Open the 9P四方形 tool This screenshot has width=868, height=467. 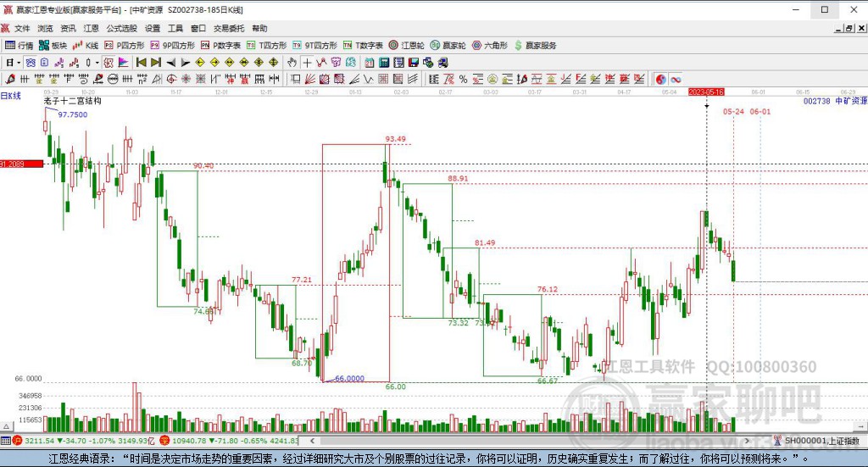(173, 46)
